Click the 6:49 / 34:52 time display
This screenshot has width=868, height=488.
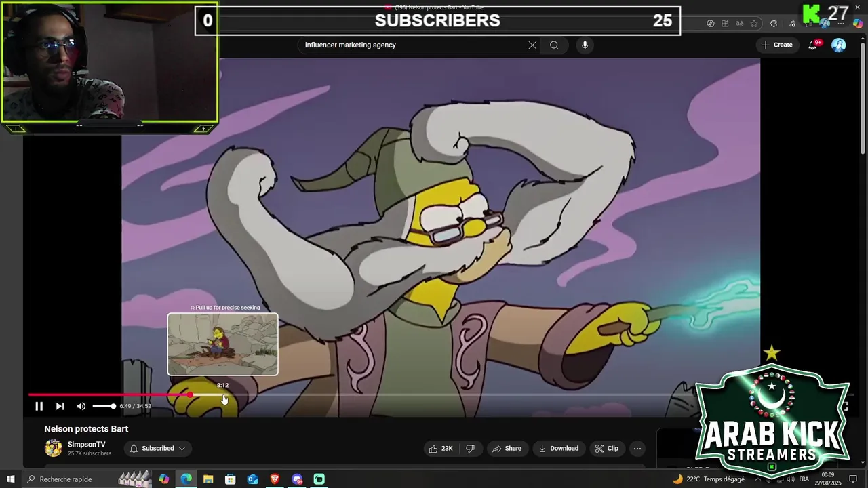135,406
